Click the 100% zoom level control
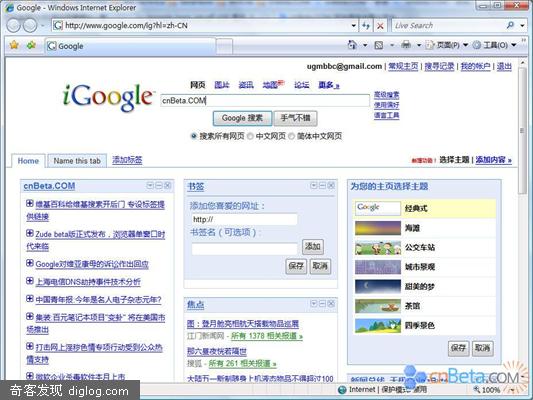Screen dimensions: 533x400 click(x=491, y=390)
